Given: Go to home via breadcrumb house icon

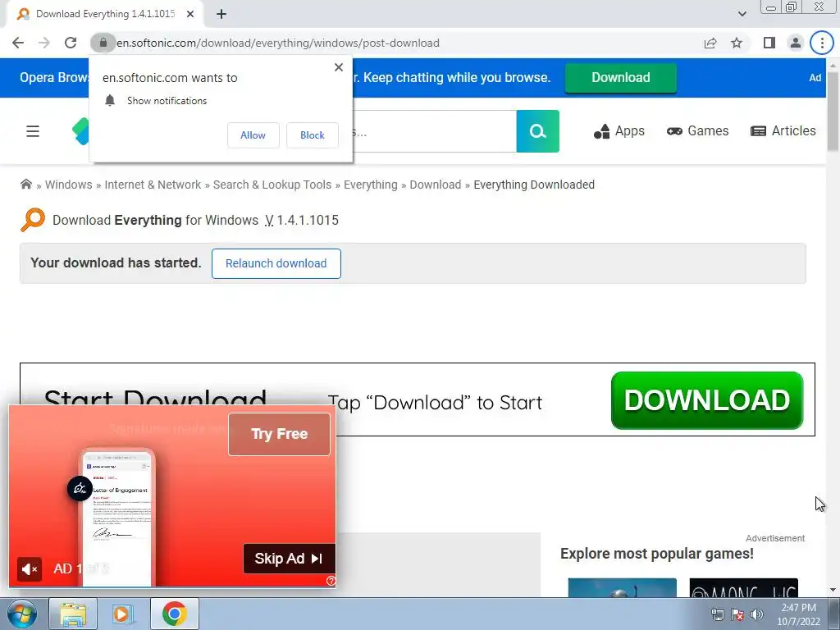Looking at the screenshot, I should point(25,185).
